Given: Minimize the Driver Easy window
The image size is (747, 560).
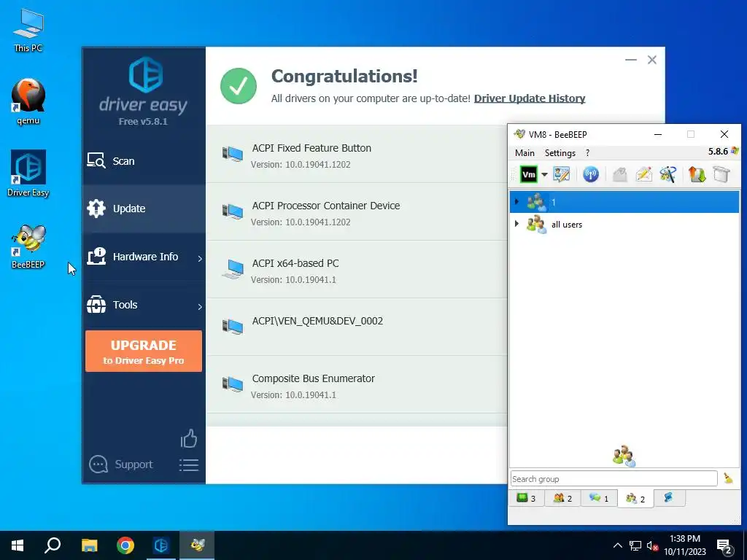Looking at the screenshot, I should coord(631,60).
